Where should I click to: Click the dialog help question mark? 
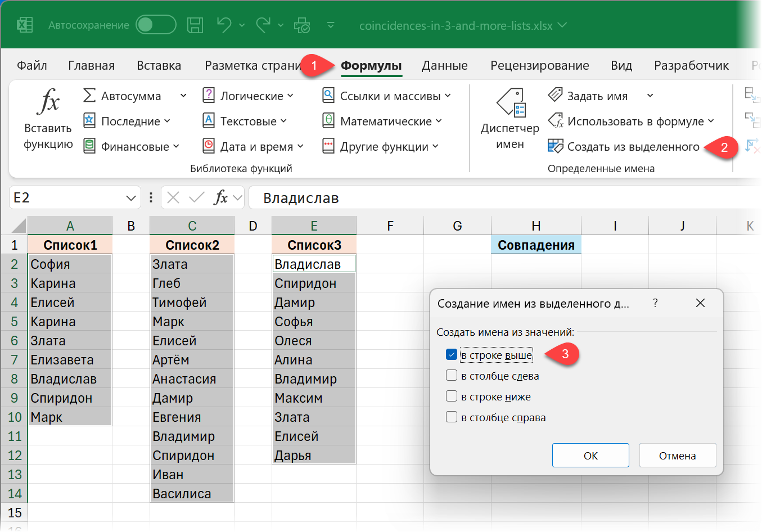click(655, 303)
